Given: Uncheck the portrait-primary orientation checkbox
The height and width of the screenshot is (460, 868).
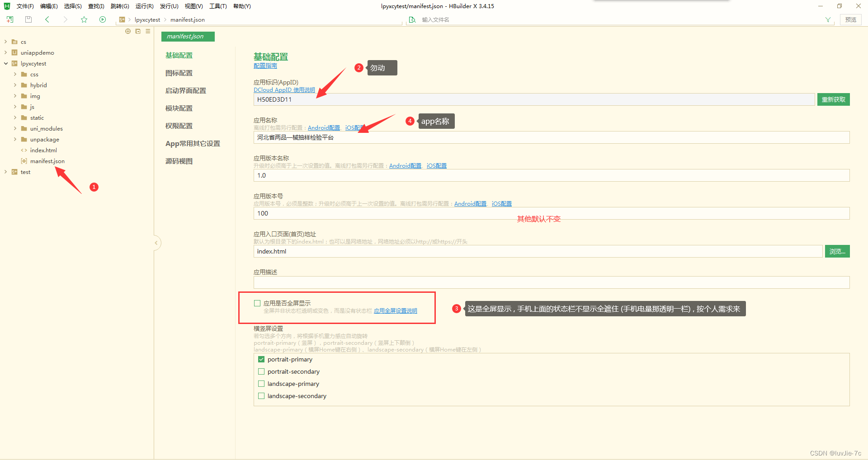Looking at the screenshot, I should (x=261, y=359).
